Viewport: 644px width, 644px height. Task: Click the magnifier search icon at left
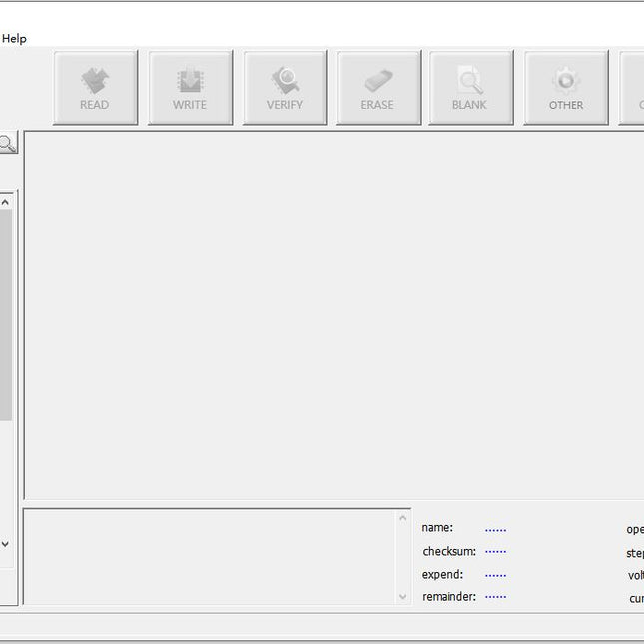7,144
